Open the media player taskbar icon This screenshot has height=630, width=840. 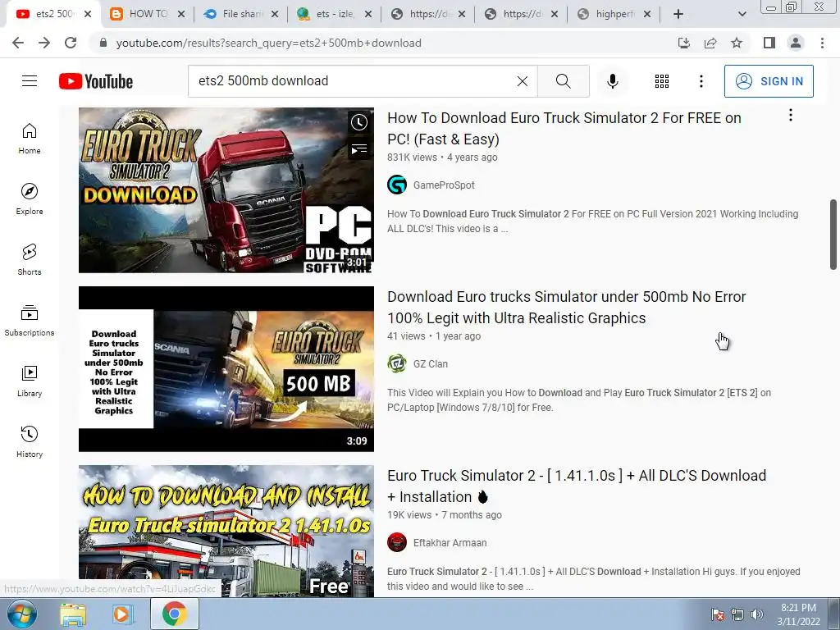(x=121, y=614)
